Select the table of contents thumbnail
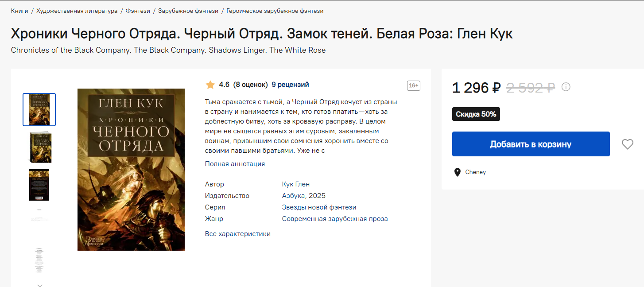 point(39,260)
